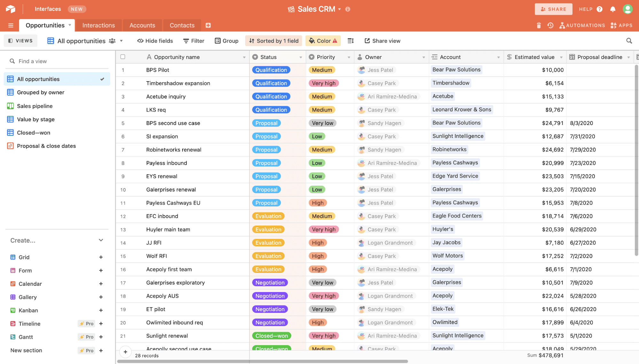This screenshot has height=364, width=639.
Task: Check the select all records checkbox
Action: [x=123, y=57]
